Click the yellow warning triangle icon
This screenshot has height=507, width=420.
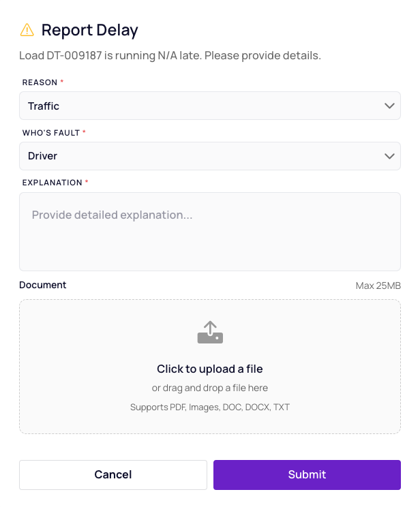[x=27, y=30]
